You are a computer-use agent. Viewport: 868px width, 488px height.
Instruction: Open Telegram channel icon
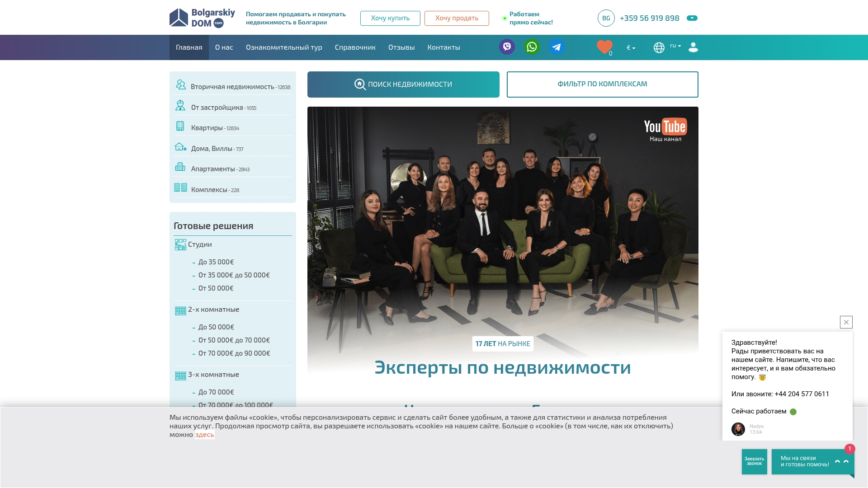coord(557,47)
